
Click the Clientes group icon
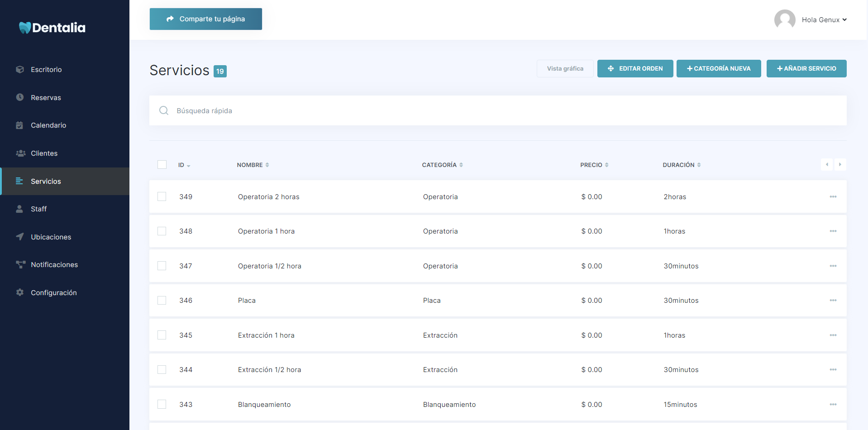coord(20,153)
